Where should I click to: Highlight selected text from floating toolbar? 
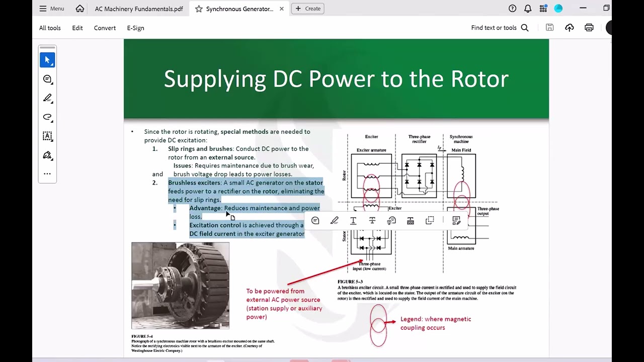[x=334, y=221]
